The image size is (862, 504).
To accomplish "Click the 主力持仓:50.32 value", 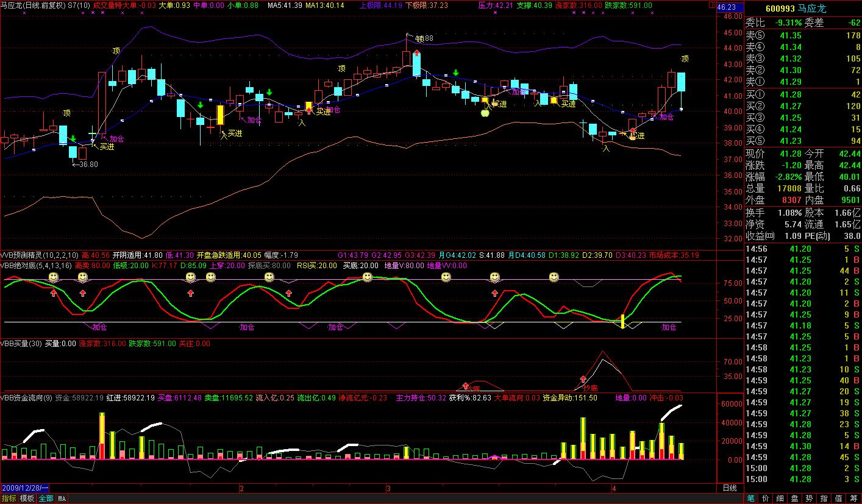I will [421, 398].
